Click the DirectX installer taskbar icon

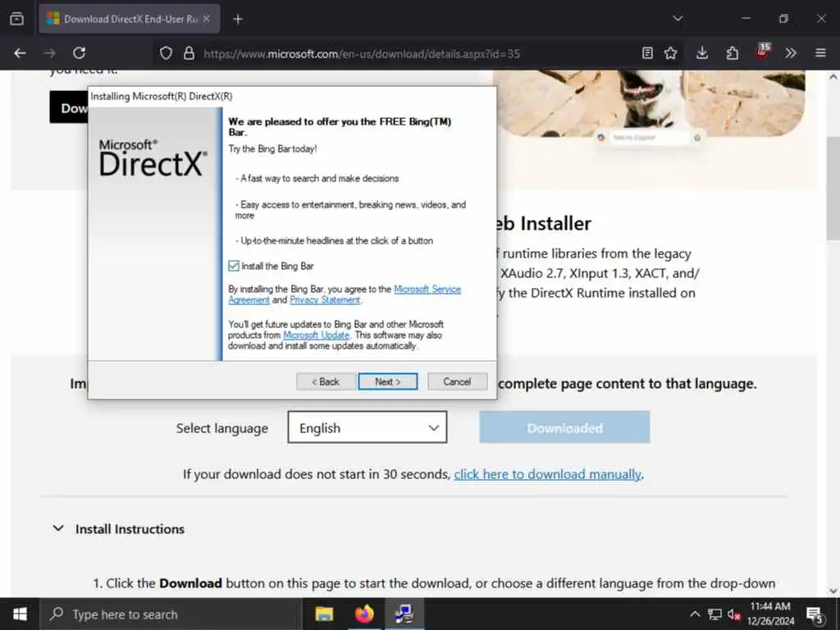pyautogui.click(x=404, y=614)
